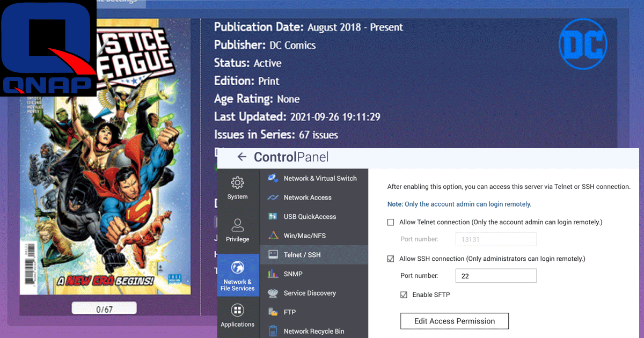Click the Applications grid icon

tap(237, 310)
